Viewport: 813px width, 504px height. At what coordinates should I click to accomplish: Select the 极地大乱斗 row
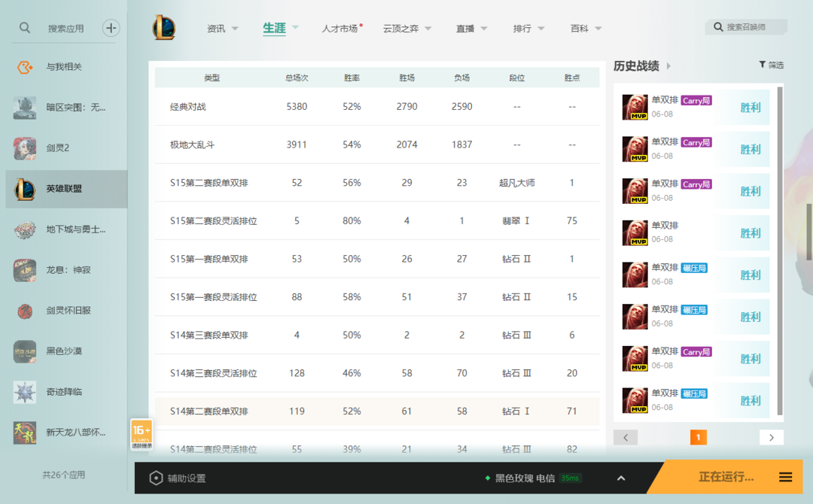click(x=377, y=144)
